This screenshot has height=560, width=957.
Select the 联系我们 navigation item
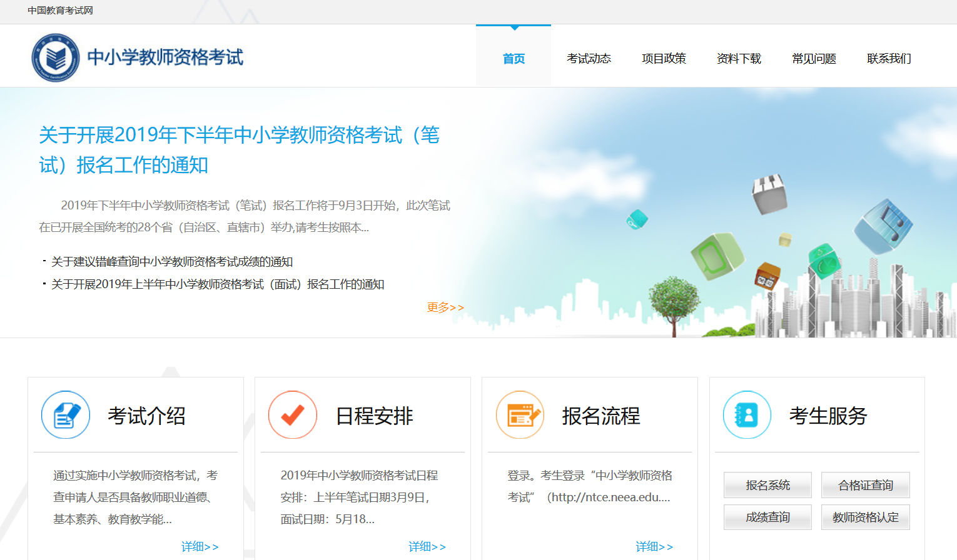click(889, 58)
